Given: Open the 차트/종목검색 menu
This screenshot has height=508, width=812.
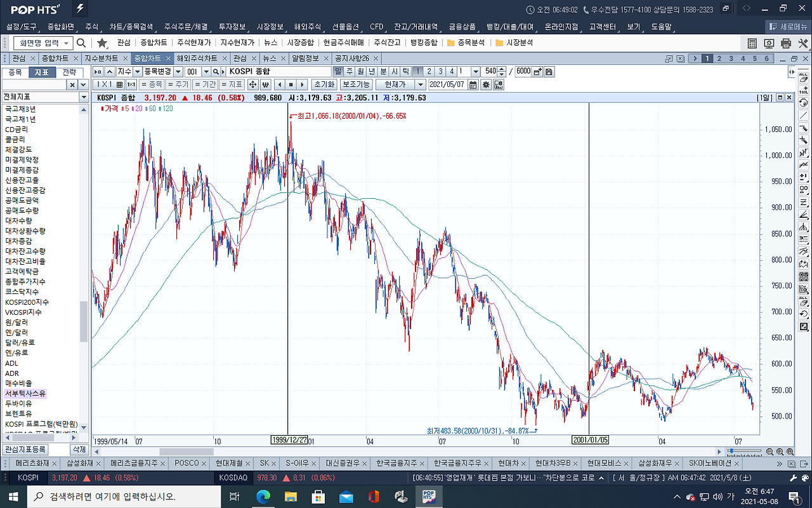Looking at the screenshot, I should click(131, 27).
